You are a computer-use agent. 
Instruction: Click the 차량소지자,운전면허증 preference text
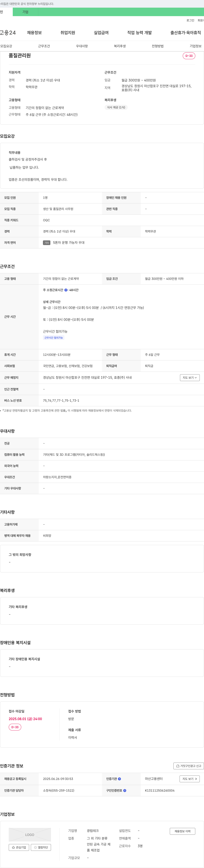pyautogui.click(x=57, y=477)
